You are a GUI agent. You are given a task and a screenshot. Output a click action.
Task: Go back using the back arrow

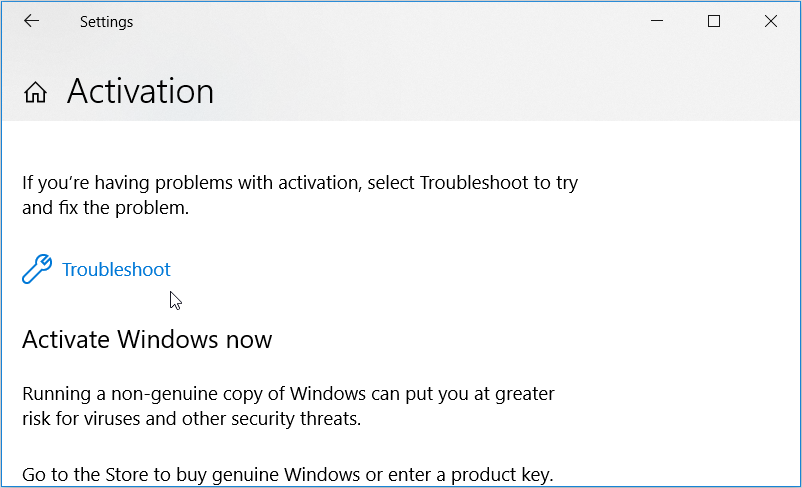click(31, 21)
